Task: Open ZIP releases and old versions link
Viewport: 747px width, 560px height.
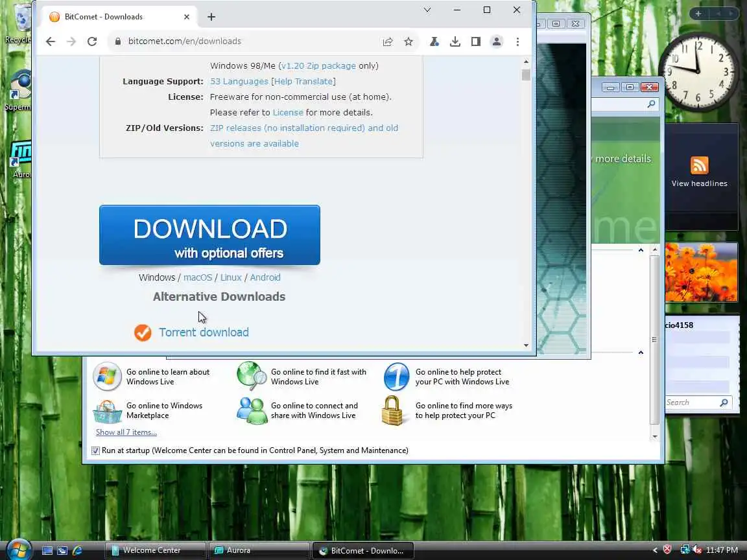Action: point(304,135)
